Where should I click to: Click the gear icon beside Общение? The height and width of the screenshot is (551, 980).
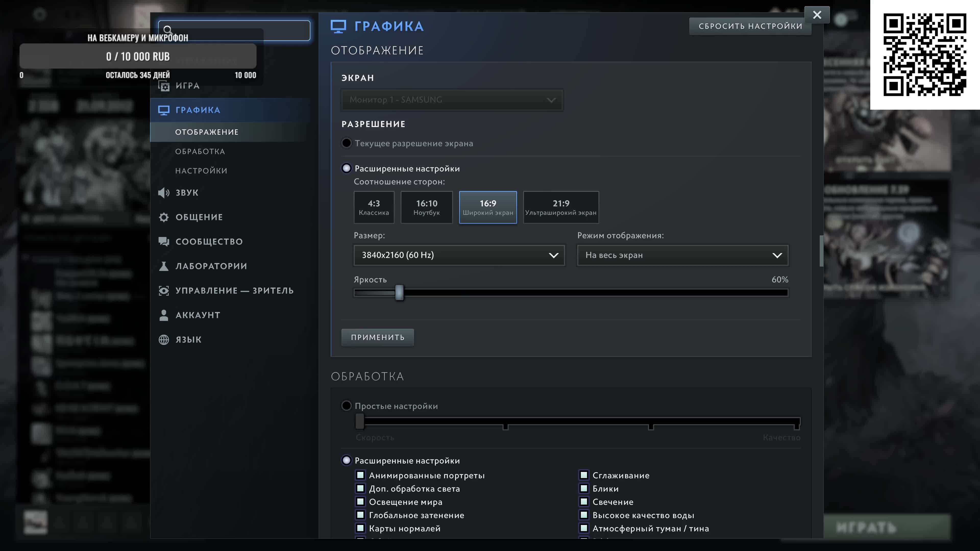164,217
